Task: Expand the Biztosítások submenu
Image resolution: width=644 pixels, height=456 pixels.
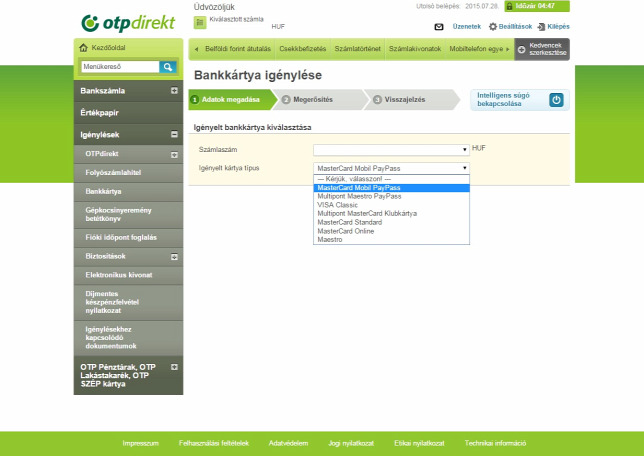Action: pyautogui.click(x=174, y=257)
